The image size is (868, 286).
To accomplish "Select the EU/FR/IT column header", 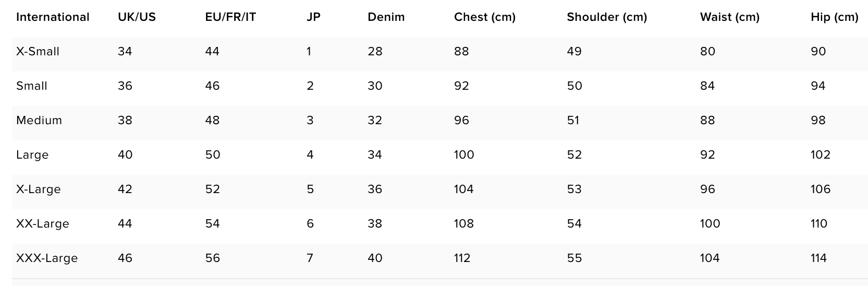I will point(230,17).
